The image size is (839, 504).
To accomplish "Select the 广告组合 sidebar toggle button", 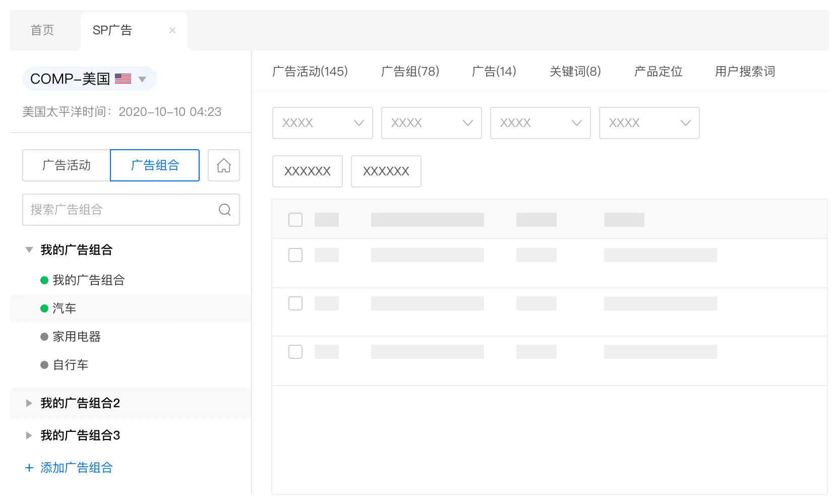I will point(155,165).
